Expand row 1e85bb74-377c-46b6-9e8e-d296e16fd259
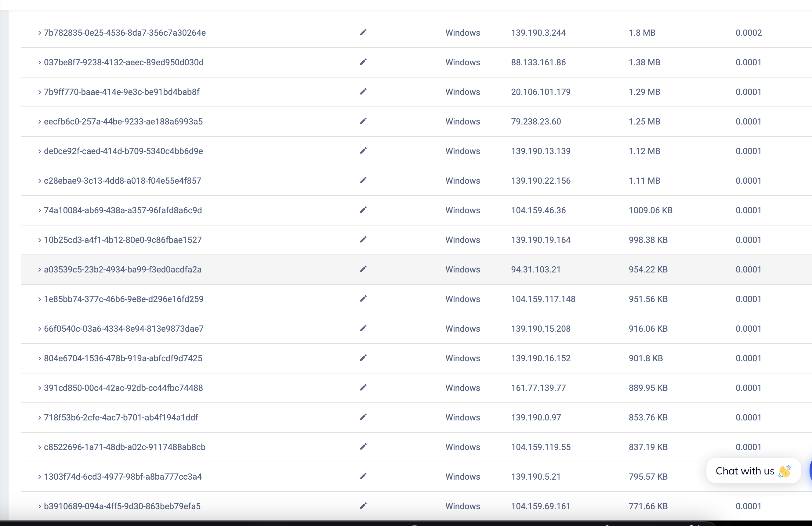Image resolution: width=812 pixels, height=526 pixels. (x=40, y=299)
